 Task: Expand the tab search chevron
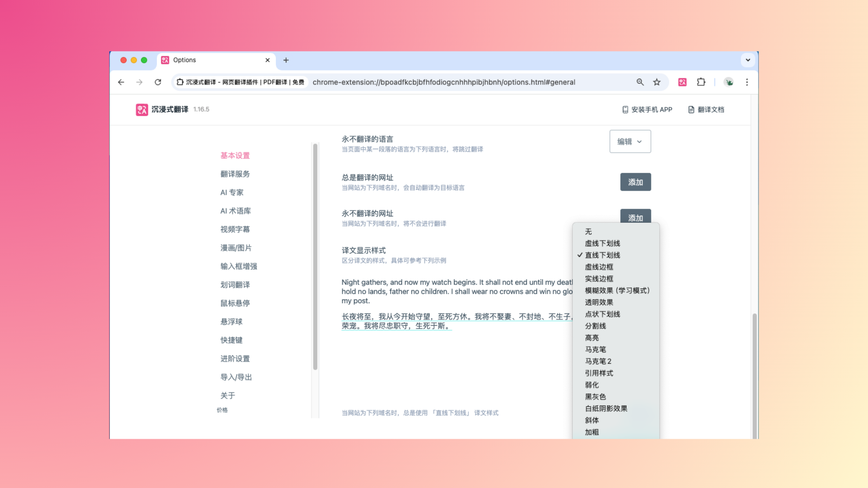(748, 60)
